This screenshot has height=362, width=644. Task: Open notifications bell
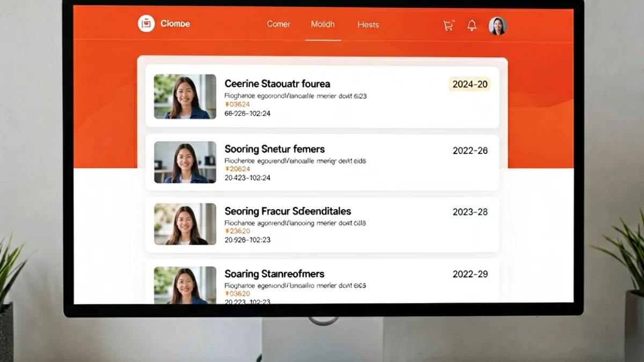pos(472,25)
